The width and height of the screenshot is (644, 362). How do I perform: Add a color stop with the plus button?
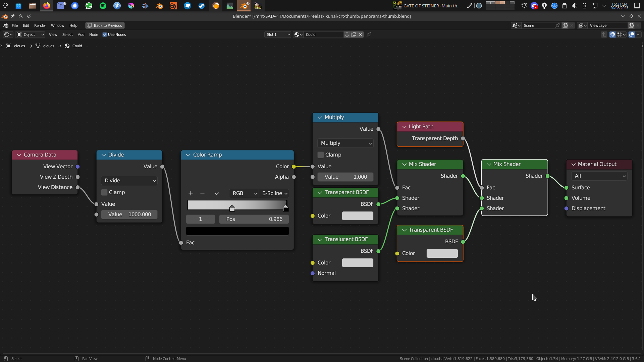tap(191, 193)
